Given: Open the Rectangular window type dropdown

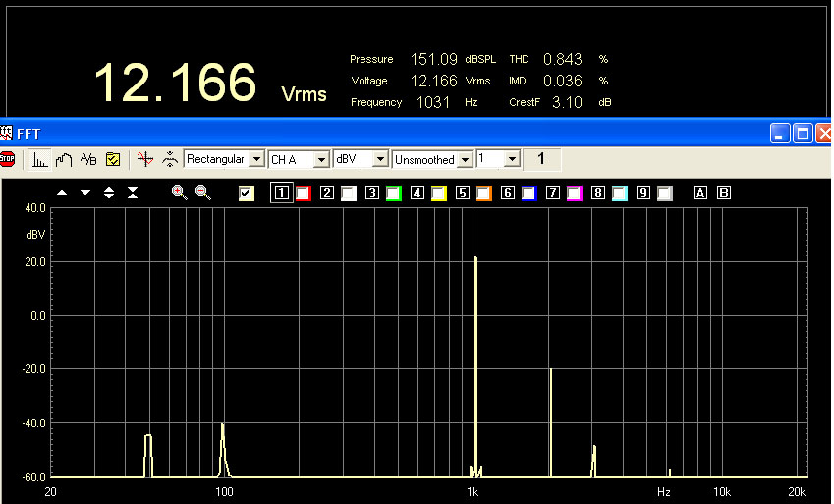Looking at the screenshot, I should [x=224, y=159].
